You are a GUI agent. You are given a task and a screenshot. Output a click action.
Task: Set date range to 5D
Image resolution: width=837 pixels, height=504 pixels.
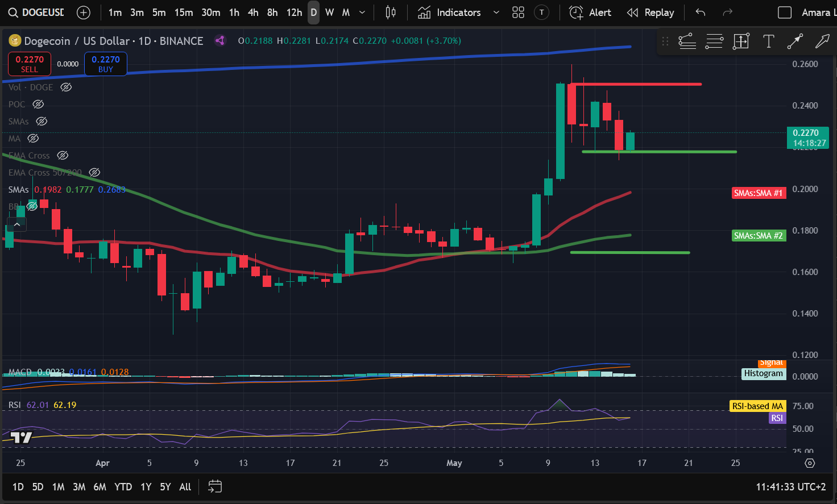pyautogui.click(x=38, y=487)
